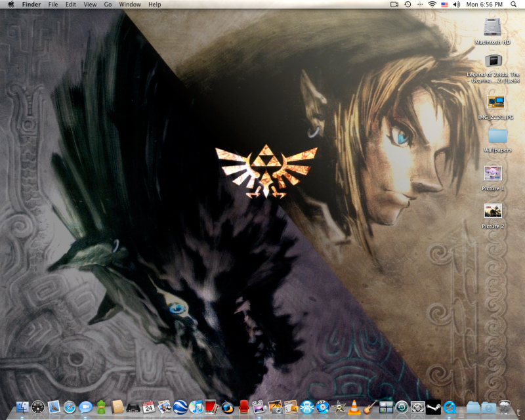Open the Downloads folder stack in Dock

click(x=488, y=408)
